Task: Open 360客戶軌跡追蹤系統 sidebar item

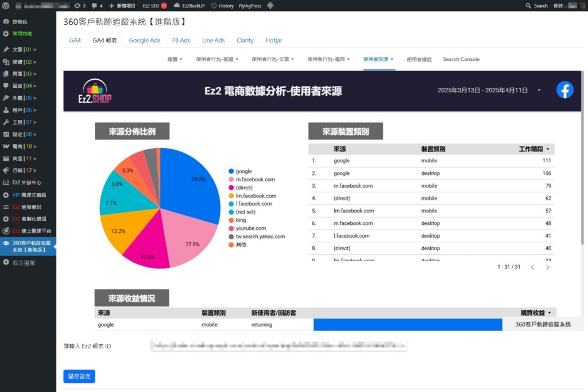Action: (28, 246)
